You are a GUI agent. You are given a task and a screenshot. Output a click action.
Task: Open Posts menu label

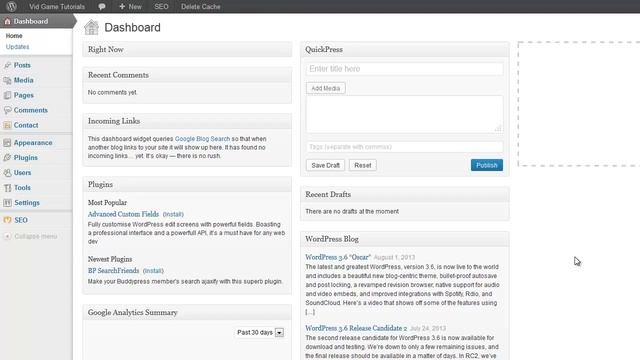(22, 65)
